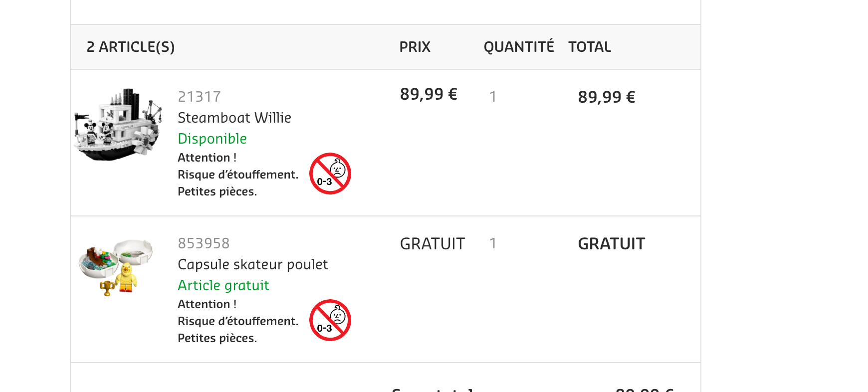Click the quantity value for Steamboat Willie
The image size is (868, 392).
493,97
